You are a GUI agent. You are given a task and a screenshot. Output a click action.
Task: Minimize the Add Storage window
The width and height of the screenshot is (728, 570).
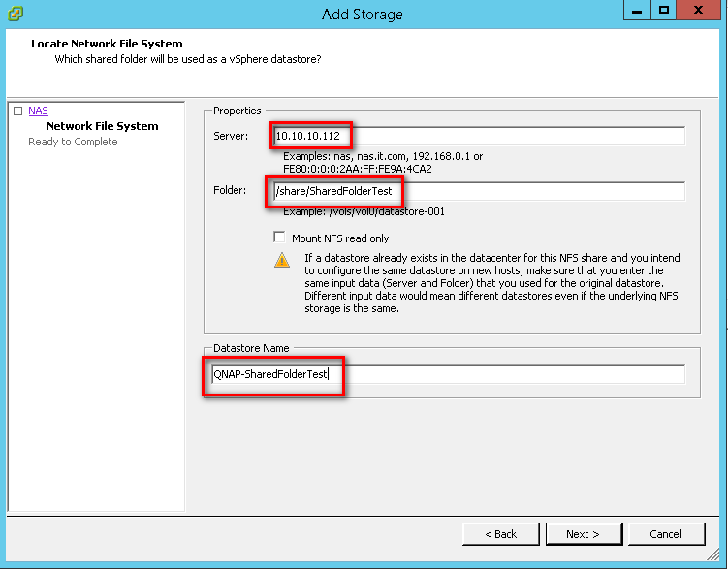tap(637, 10)
